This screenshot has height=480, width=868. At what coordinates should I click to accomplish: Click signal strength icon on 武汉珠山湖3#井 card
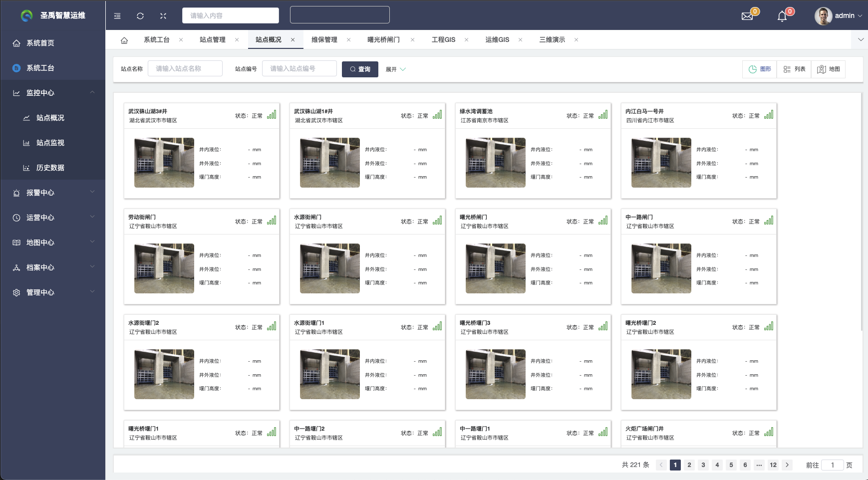(272, 115)
